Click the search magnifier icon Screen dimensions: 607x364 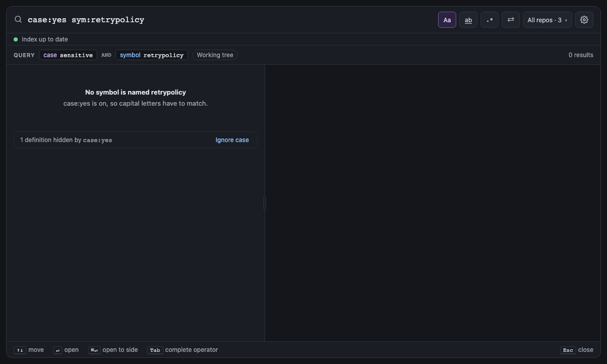coord(18,20)
